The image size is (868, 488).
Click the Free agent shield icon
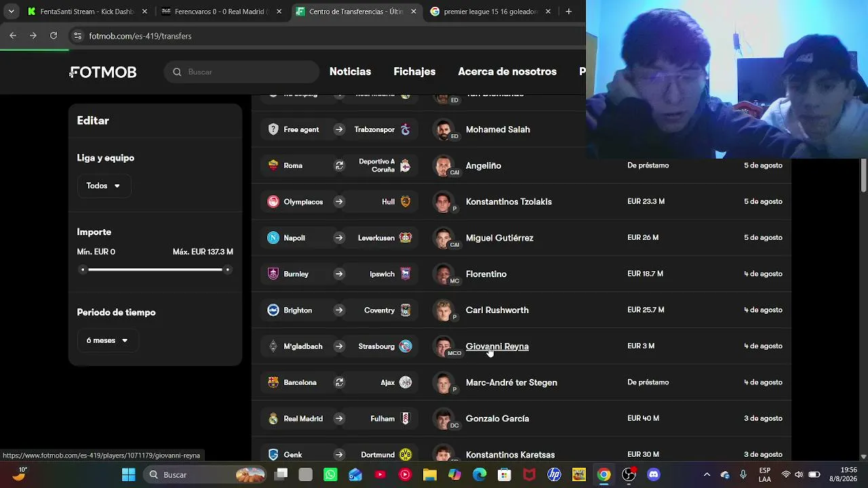(273, 129)
